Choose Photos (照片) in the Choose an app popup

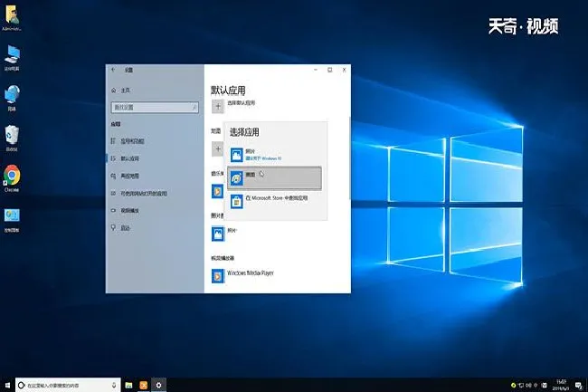click(274, 155)
